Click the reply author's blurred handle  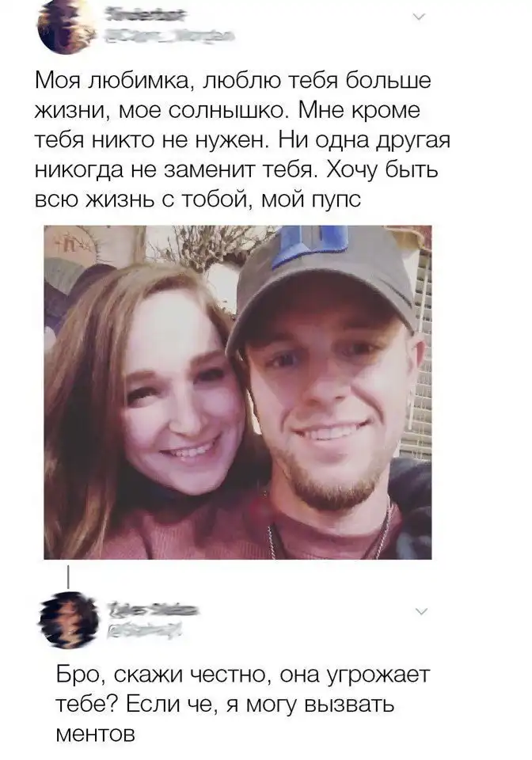(x=144, y=630)
